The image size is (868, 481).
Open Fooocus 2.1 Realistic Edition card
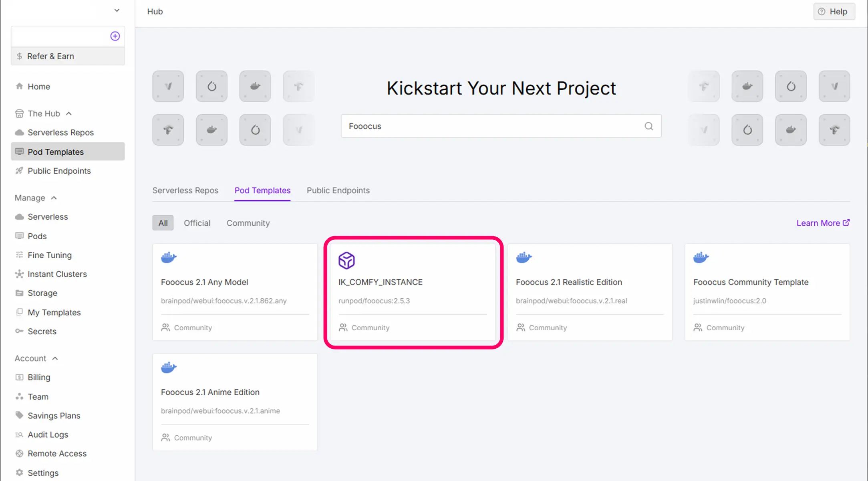click(590, 292)
